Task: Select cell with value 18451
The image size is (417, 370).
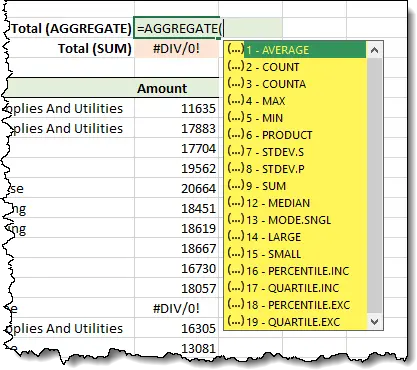Action: tap(177, 208)
